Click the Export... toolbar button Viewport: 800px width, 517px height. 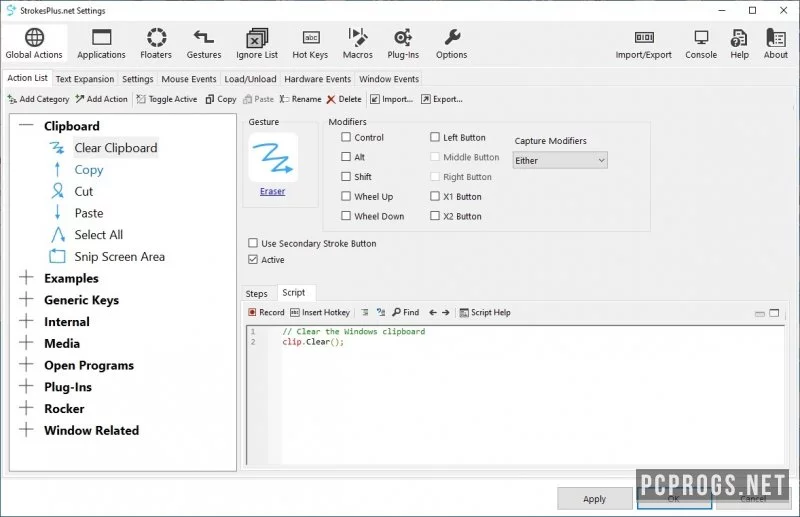(442, 99)
